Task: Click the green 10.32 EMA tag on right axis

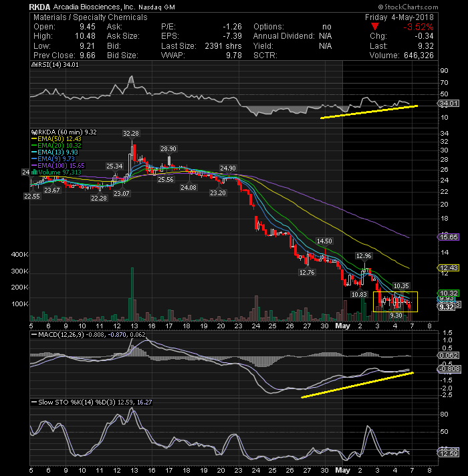Action: pos(448,293)
